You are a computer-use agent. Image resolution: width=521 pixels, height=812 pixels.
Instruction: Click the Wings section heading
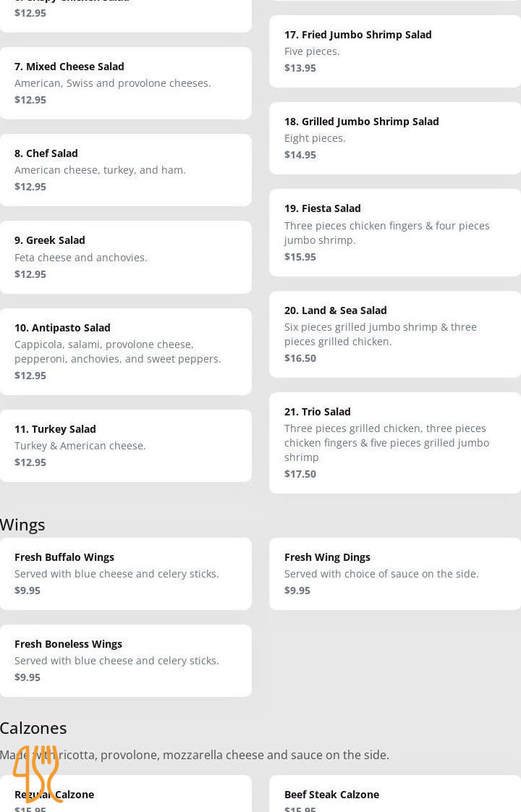(22, 524)
